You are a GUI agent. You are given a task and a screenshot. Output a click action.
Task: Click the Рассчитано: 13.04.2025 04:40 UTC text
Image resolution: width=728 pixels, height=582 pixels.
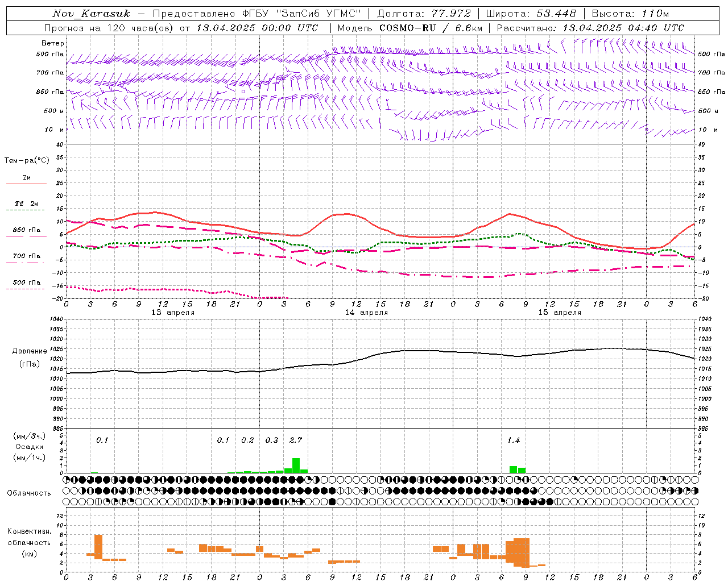click(x=590, y=28)
